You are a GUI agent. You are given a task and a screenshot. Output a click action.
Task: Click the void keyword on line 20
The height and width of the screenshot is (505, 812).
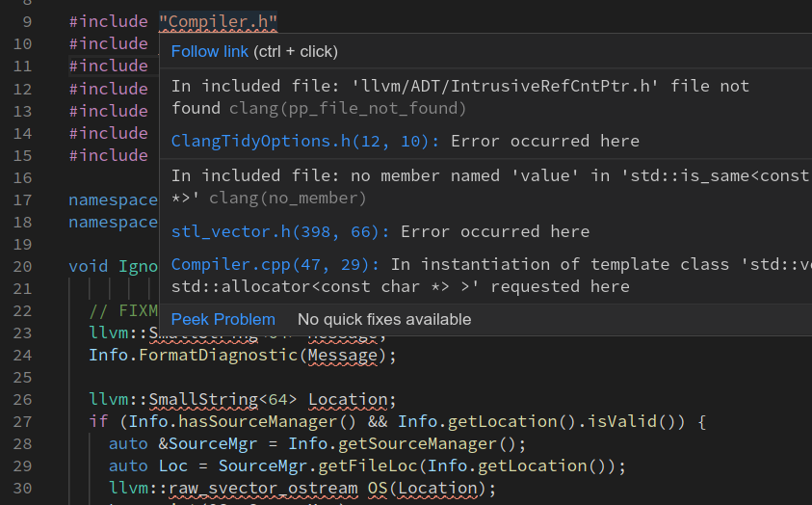tap(89, 266)
